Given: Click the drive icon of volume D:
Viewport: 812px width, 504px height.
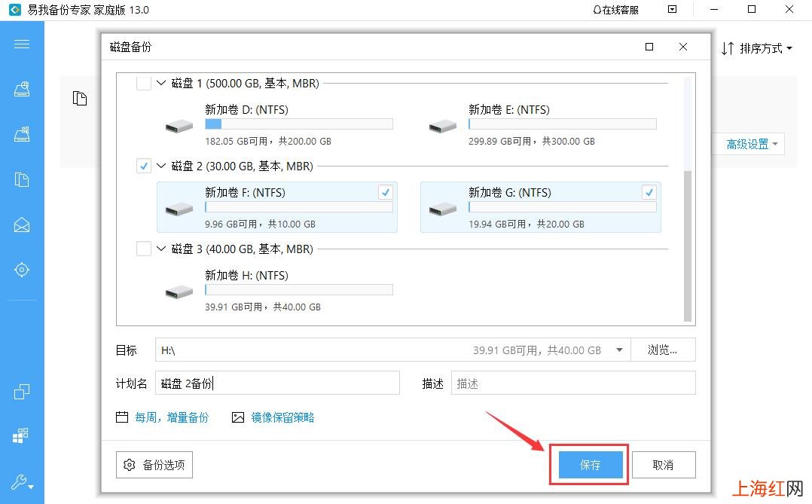Looking at the screenshot, I should tap(179, 126).
